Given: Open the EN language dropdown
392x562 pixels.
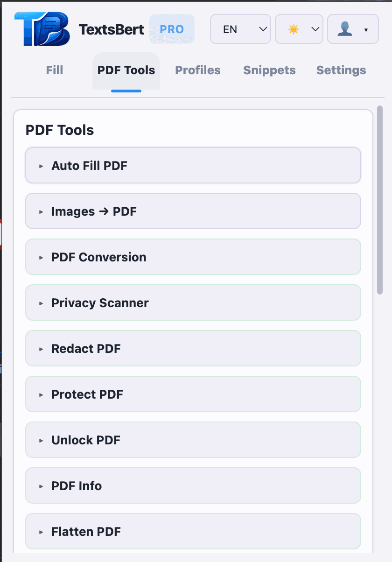Looking at the screenshot, I should (x=240, y=29).
